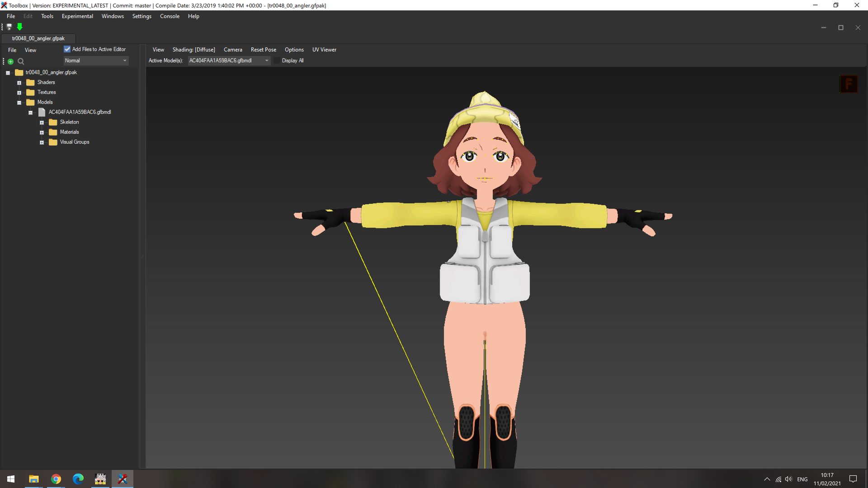Open the Windows Start menu
This screenshot has width=868, height=488.
[11, 479]
